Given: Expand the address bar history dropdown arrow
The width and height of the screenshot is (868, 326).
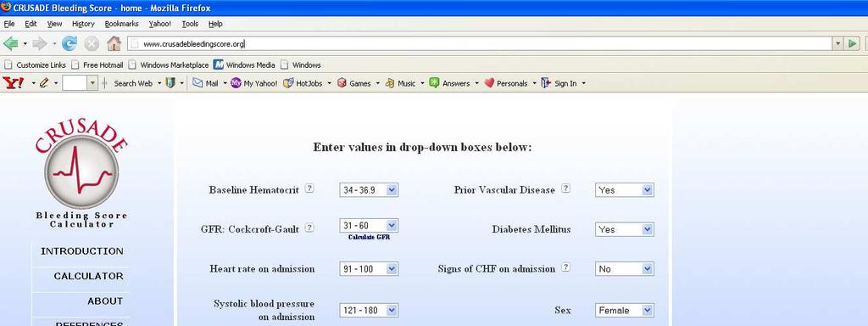Looking at the screenshot, I should click(837, 43).
